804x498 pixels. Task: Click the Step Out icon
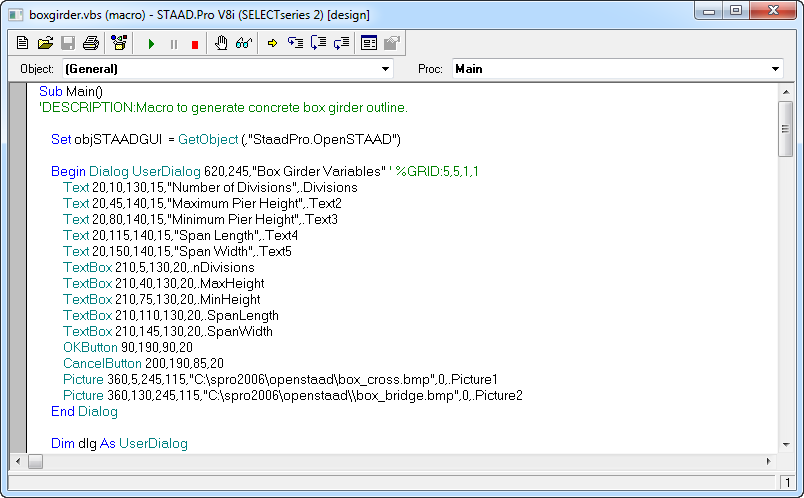pyautogui.click(x=341, y=43)
